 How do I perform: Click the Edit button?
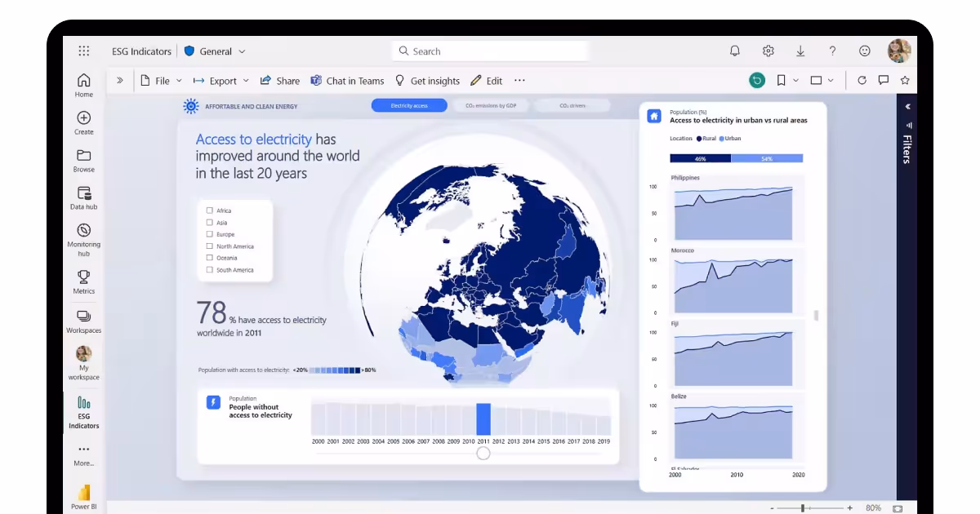487,81
